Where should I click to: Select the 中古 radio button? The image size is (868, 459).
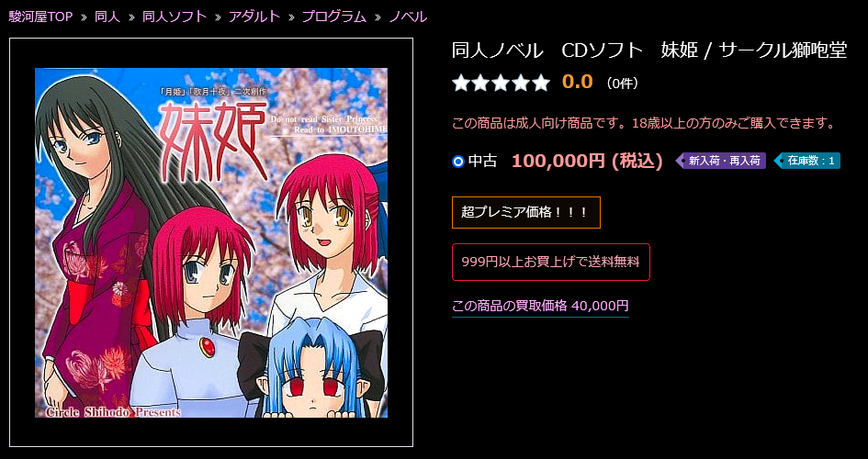457,162
